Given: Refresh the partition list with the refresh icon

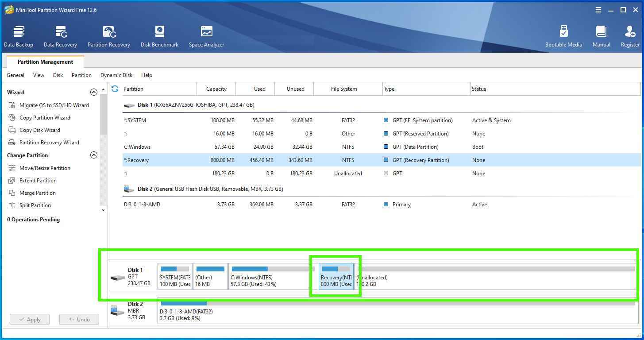Looking at the screenshot, I should tap(115, 89).
